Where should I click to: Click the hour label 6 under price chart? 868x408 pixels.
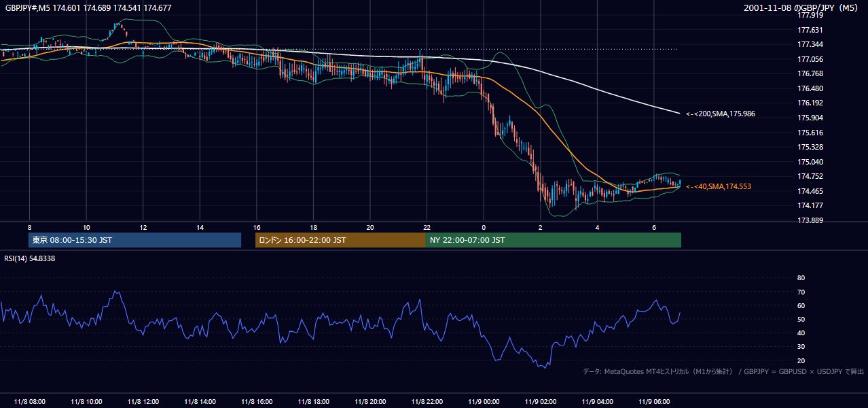click(x=653, y=227)
